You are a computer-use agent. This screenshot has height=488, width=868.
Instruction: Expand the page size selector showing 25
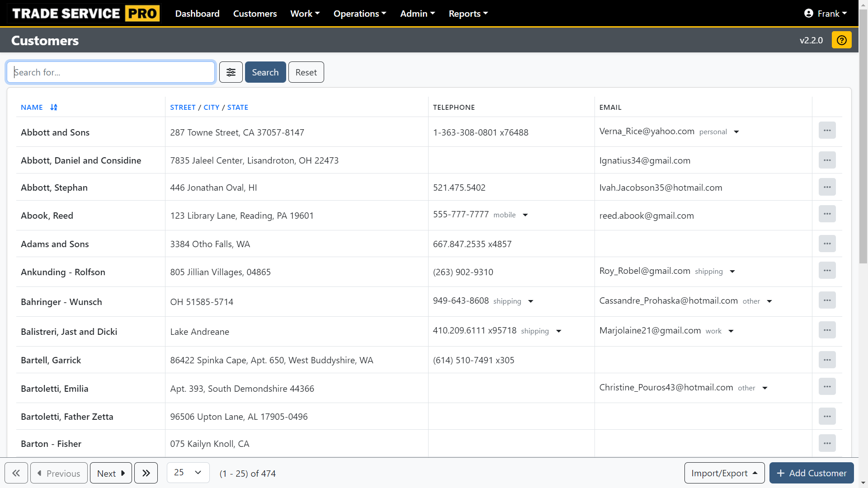(x=188, y=472)
